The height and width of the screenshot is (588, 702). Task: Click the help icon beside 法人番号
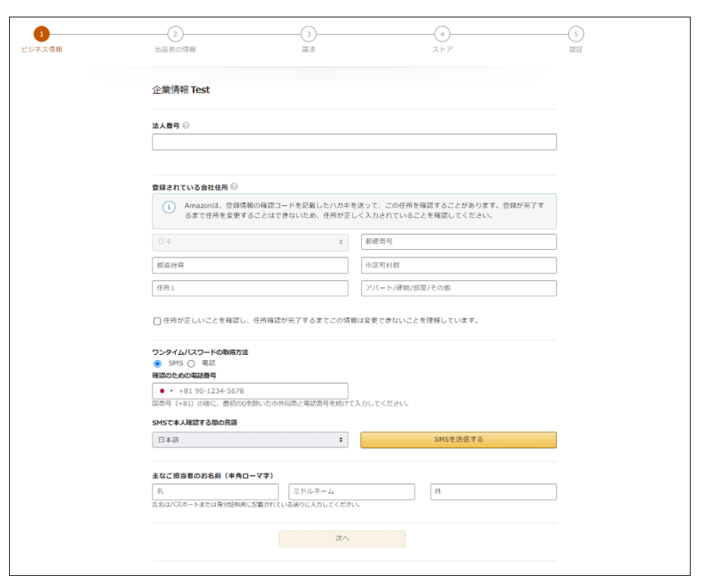pos(186,126)
